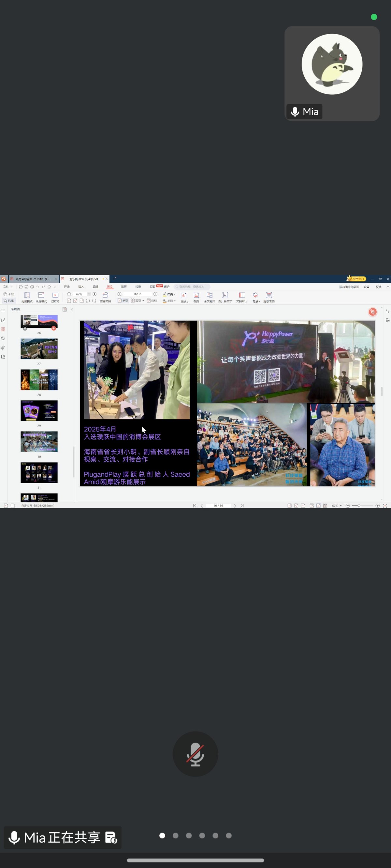Screen dimensions: 391x868
Task: Click the 文档对比 document compare tool
Action: coord(242,297)
